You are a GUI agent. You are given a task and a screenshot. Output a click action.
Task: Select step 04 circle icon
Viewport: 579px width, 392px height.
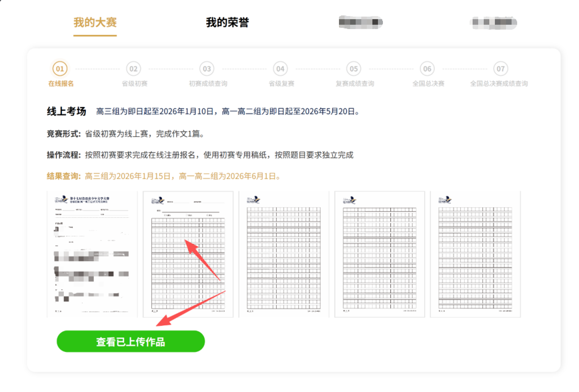pos(280,69)
